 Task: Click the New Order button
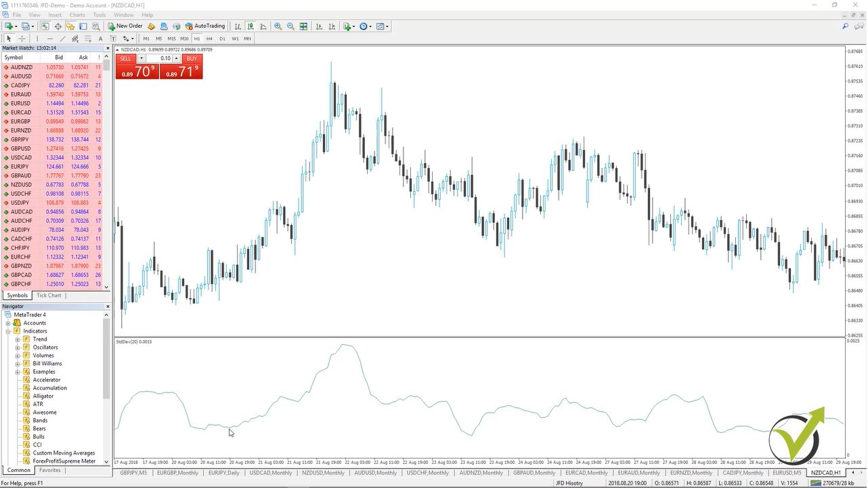(125, 26)
